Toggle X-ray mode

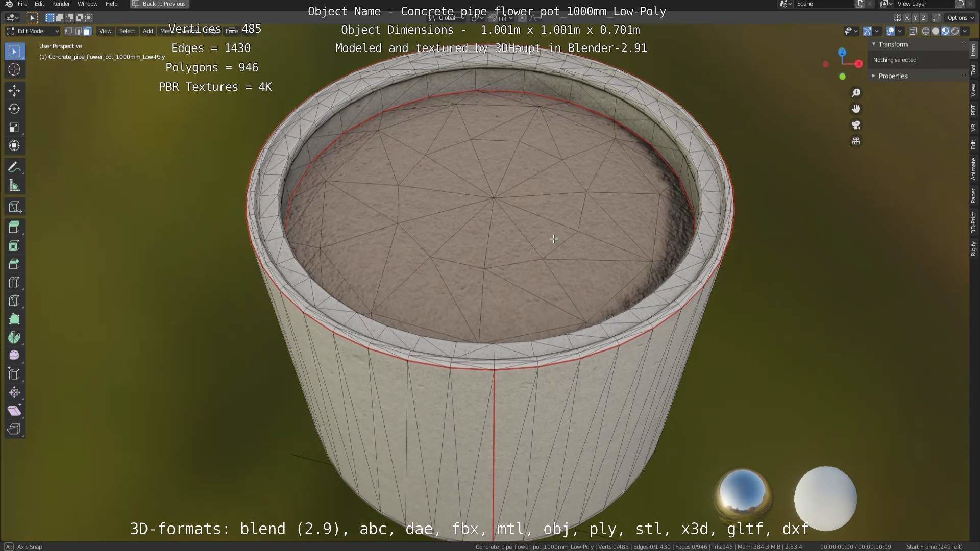tap(913, 31)
